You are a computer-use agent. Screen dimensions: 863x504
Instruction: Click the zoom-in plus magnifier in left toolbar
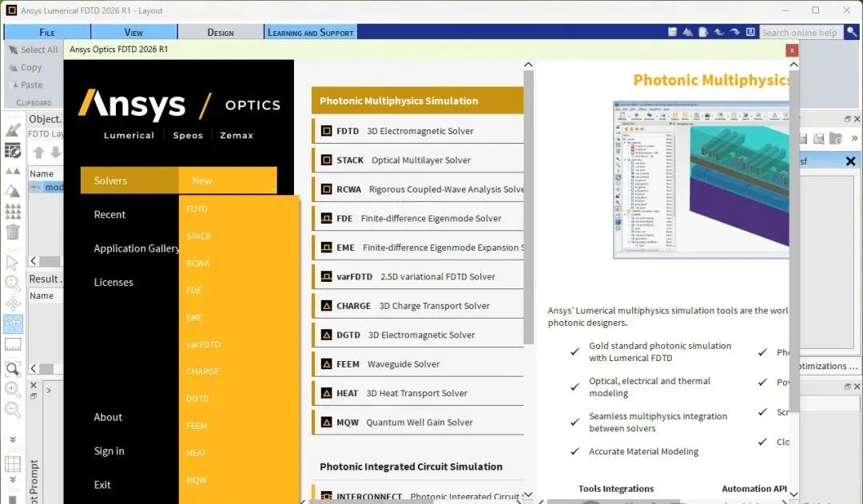(13, 389)
